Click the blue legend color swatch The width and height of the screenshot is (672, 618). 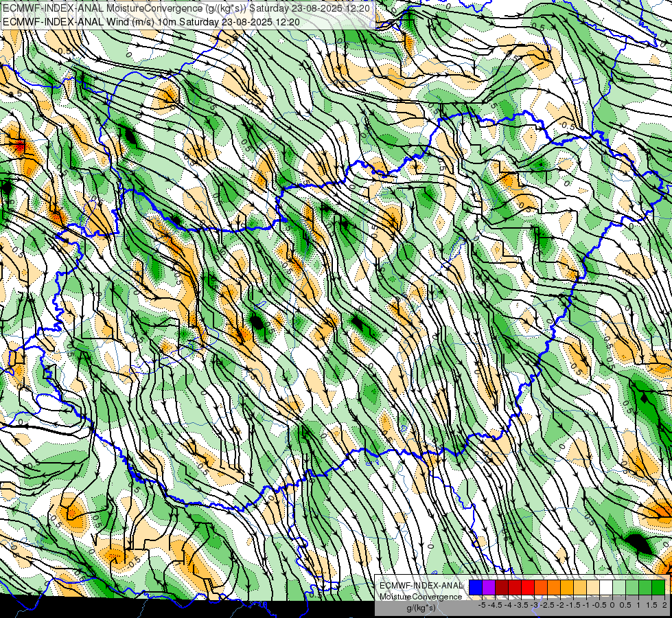[x=476, y=588]
